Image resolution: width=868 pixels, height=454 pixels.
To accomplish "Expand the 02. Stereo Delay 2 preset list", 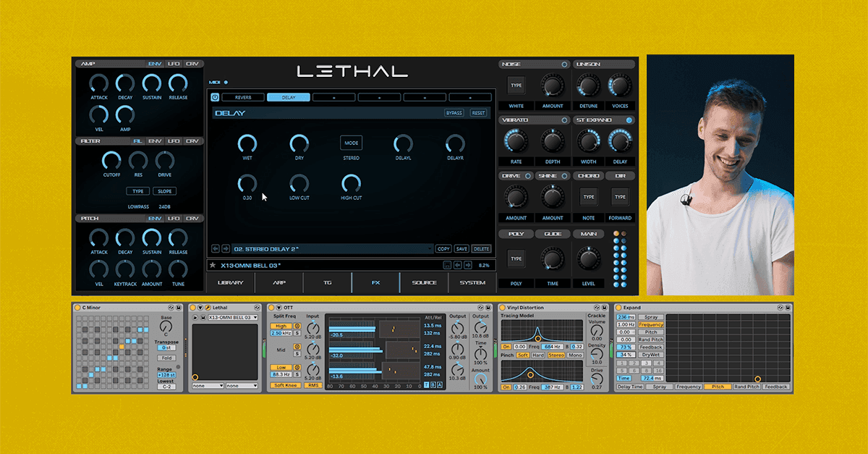I will 430,248.
